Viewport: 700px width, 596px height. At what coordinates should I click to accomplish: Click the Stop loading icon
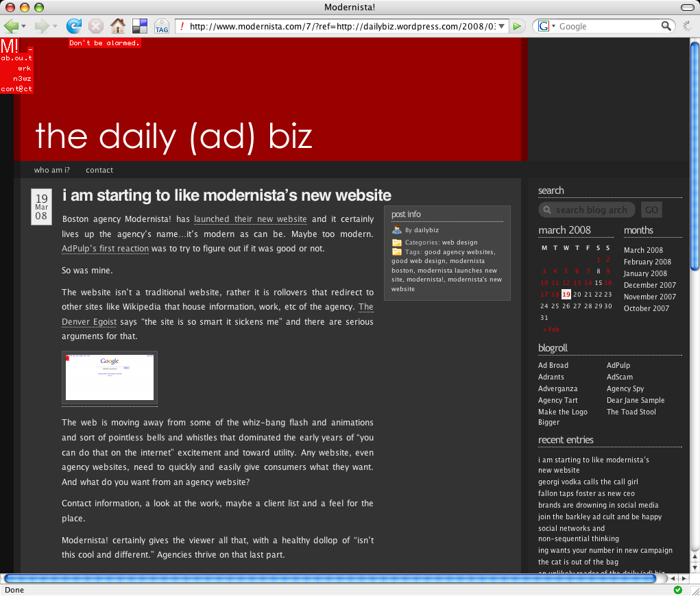pyautogui.click(x=95, y=26)
